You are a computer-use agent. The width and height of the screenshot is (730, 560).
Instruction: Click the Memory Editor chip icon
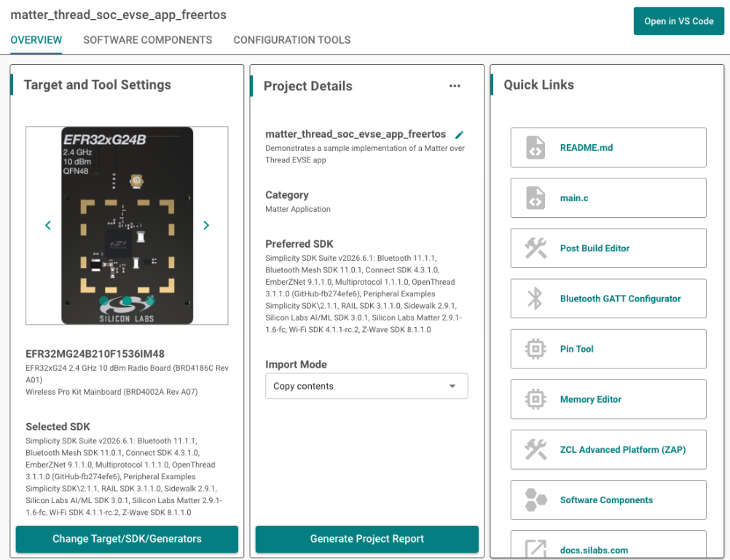point(535,399)
